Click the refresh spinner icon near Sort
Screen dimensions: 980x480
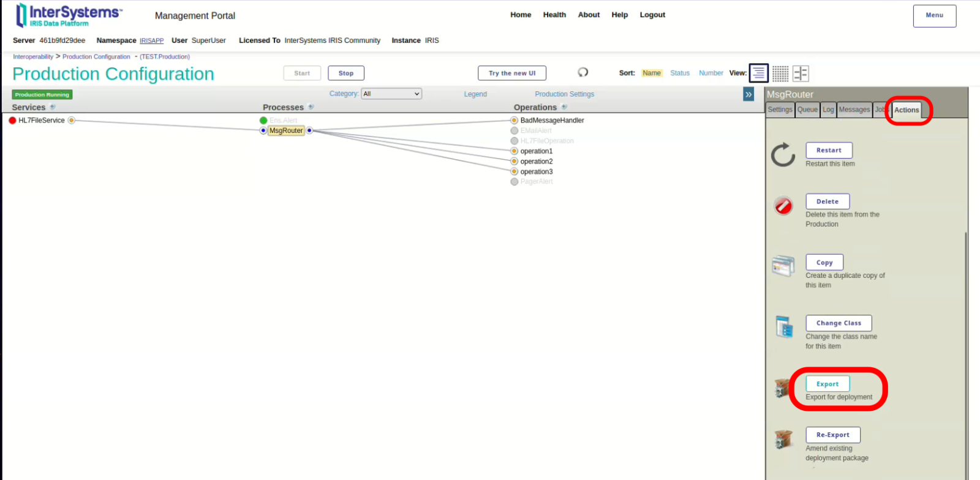click(x=583, y=72)
